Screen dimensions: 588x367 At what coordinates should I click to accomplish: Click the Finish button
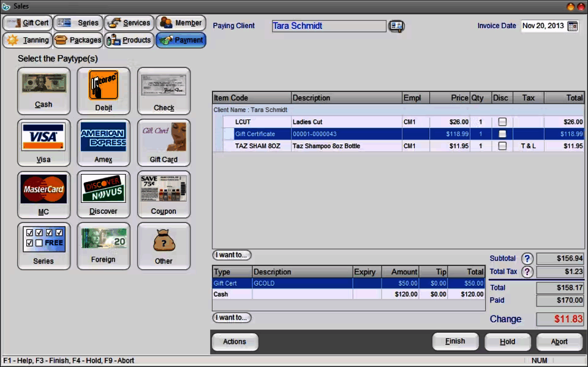point(455,341)
